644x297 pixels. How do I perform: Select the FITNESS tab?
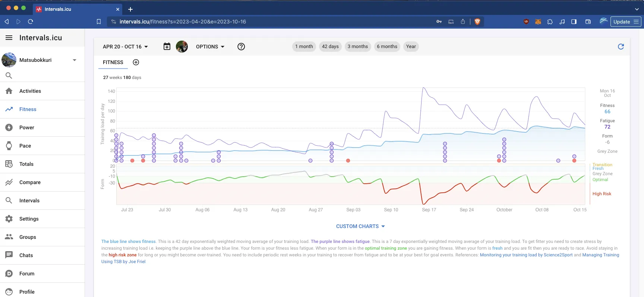click(113, 62)
